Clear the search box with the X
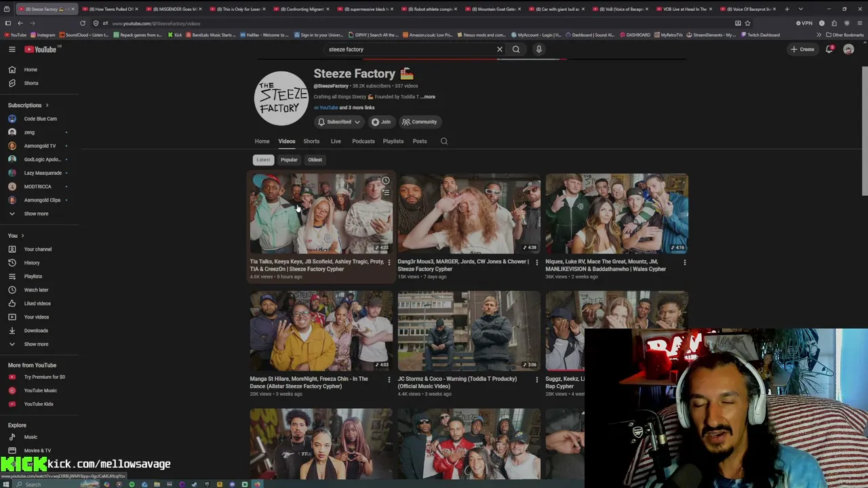Image resolution: width=868 pixels, height=488 pixels. click(x=500, y=49)
